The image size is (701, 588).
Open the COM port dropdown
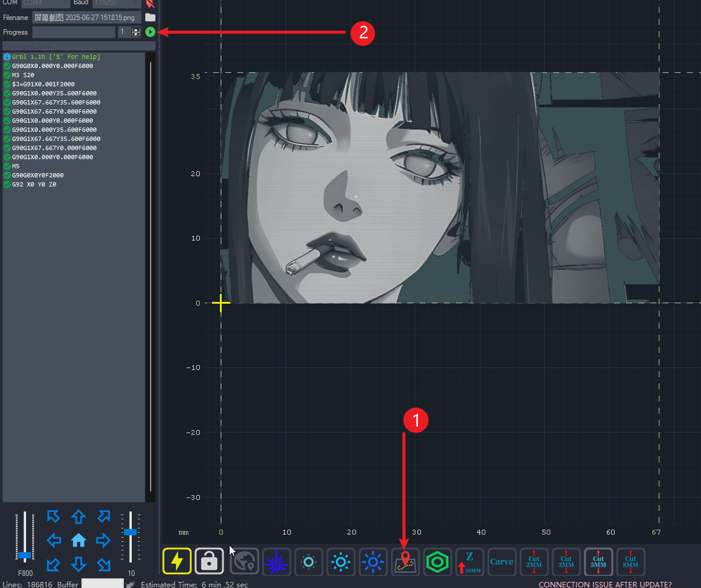46,3
